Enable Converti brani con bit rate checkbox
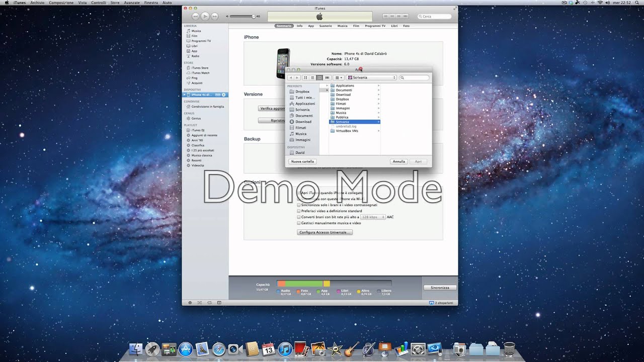This screenshot has height=362, width=644. (x=299, y=217)
